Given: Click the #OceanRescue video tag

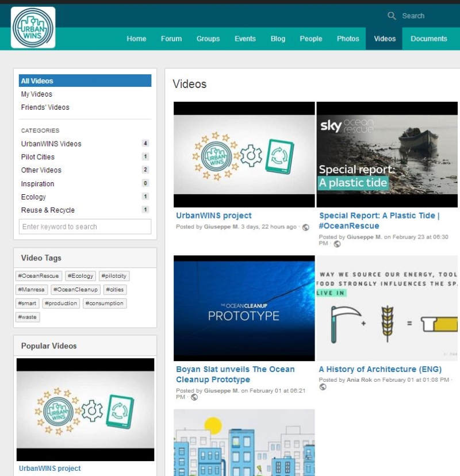Looking at the screenshot, I should click(x=39, y=276).
